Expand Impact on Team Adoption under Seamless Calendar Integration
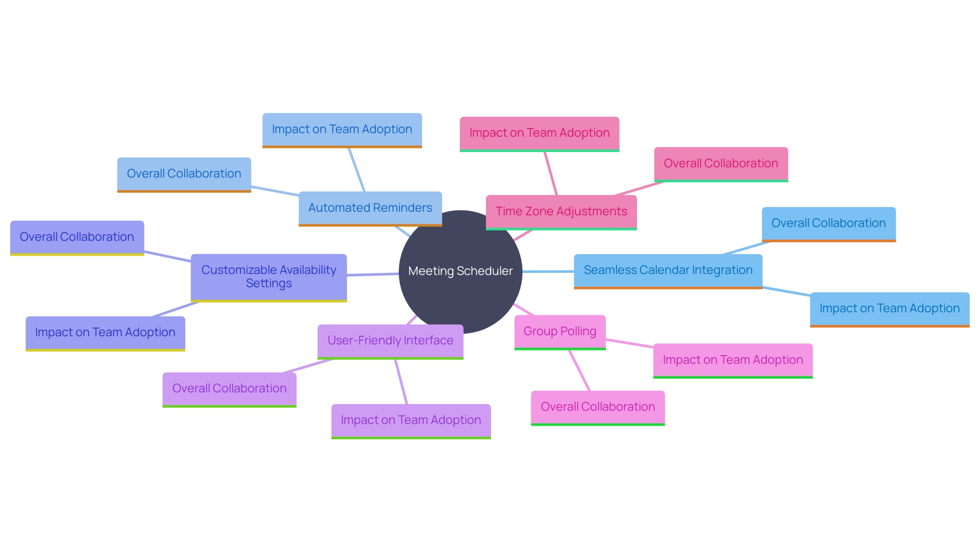 pos(889,310)
